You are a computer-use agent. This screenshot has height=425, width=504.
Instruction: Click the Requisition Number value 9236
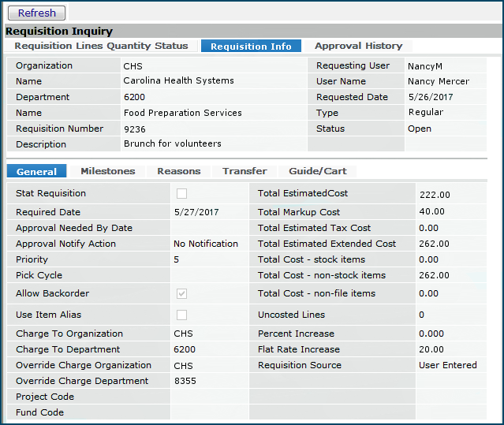[x=135, y=129]
